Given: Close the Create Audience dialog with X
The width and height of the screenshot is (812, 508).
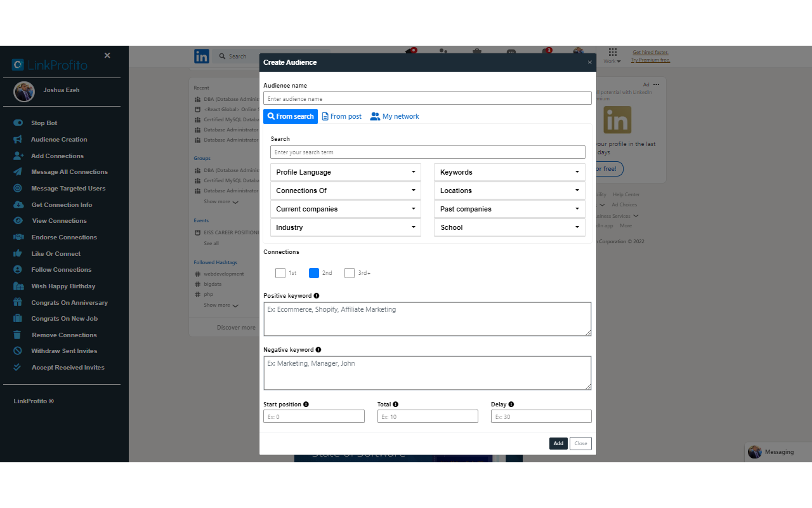Looking at the screenshot, I should point(590,62).
